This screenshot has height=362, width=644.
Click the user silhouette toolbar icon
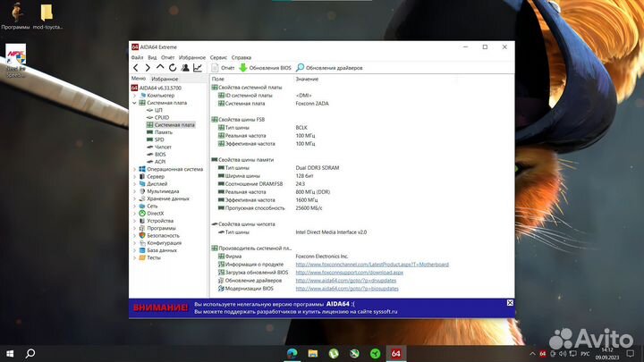[x=185, y=68]
